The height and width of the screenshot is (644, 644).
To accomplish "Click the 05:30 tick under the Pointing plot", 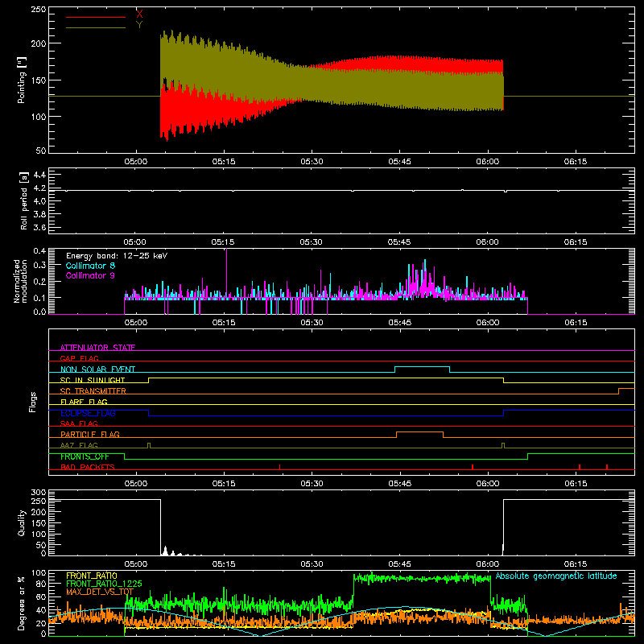I will tap(312, 162).
